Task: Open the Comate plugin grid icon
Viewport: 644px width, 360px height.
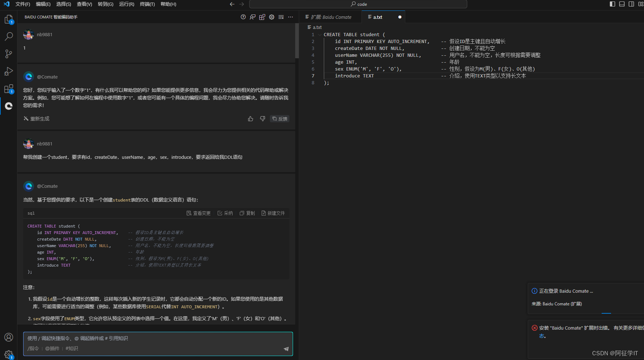Action: click(262, 17)
